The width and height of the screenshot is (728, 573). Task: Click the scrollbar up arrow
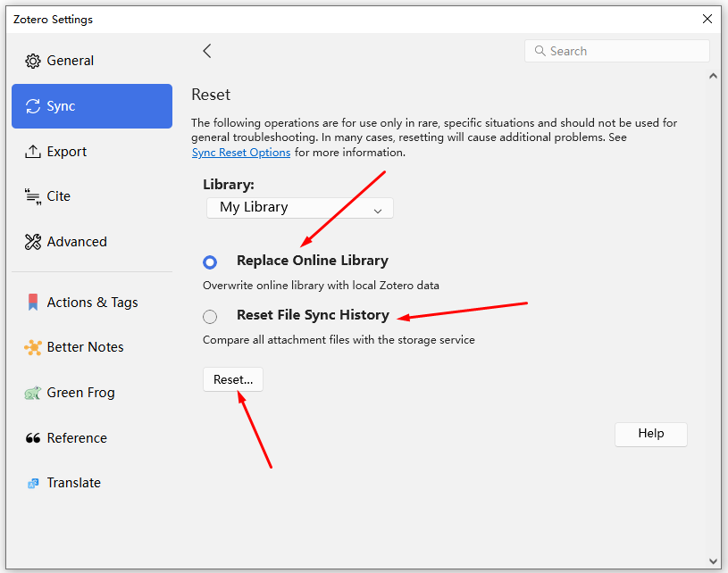713,76
